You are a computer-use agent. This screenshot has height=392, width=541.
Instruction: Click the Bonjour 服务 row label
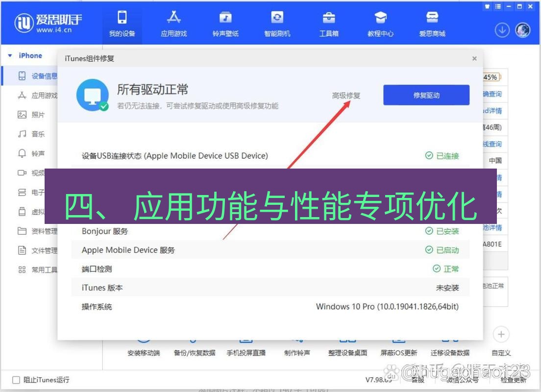[x=105, y=231]
